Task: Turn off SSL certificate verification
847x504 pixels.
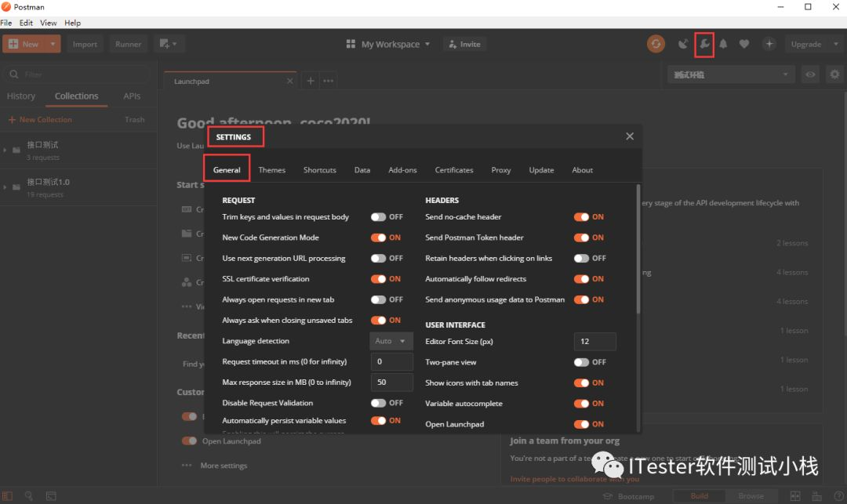Action: 378,279
